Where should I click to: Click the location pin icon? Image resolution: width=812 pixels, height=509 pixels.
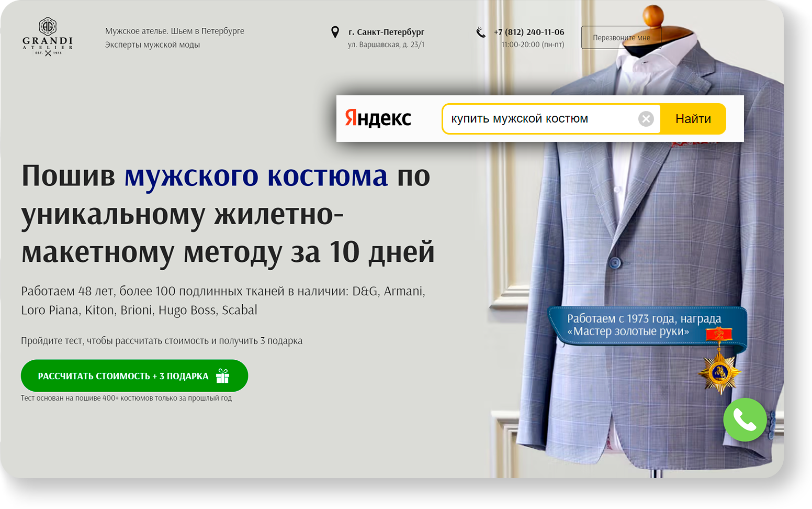(x=335, y=31)
